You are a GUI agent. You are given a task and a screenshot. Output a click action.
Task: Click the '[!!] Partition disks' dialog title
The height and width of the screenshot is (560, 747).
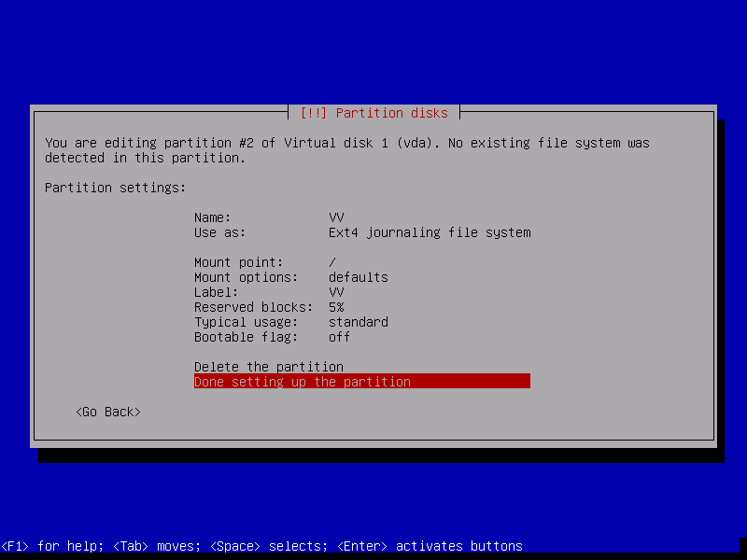(x=373, y=113)
